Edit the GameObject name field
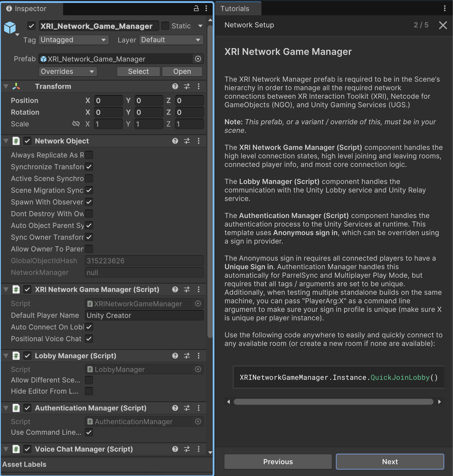This screenshot has width=453, height=476. click(99, 26)
